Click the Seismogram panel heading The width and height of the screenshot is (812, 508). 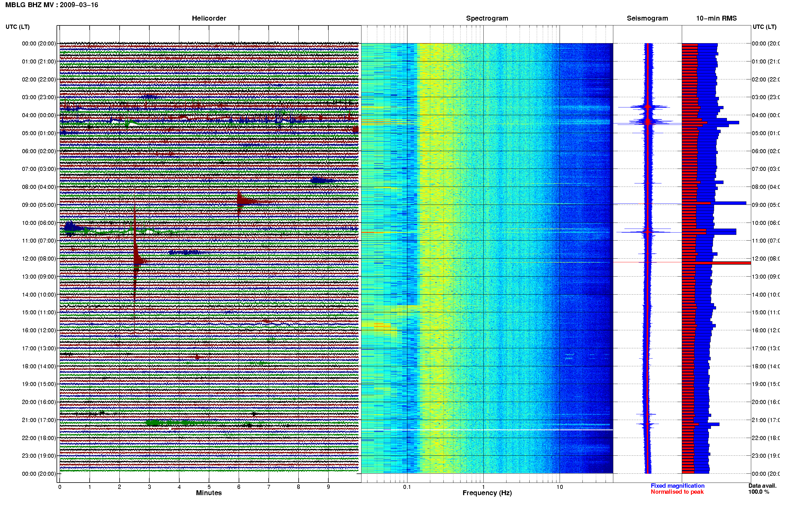click(647, 19)
